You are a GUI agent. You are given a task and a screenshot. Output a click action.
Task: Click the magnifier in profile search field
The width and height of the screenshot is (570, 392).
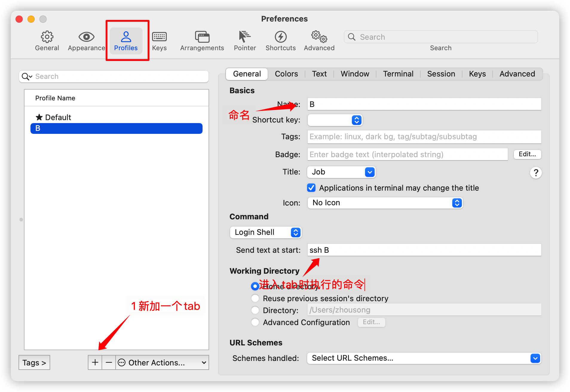coord(27,76)
